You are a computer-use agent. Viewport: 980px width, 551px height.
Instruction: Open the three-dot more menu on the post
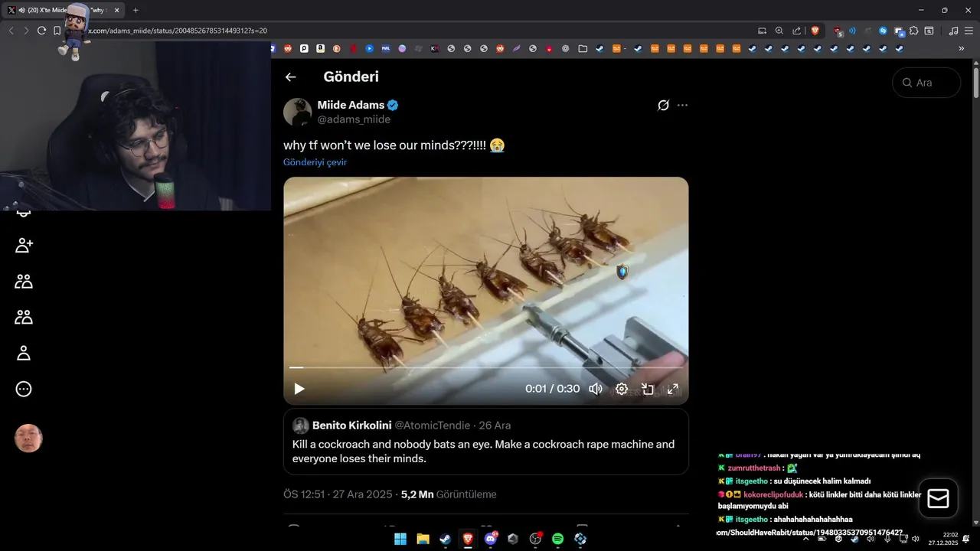click(x=682, y=105)
